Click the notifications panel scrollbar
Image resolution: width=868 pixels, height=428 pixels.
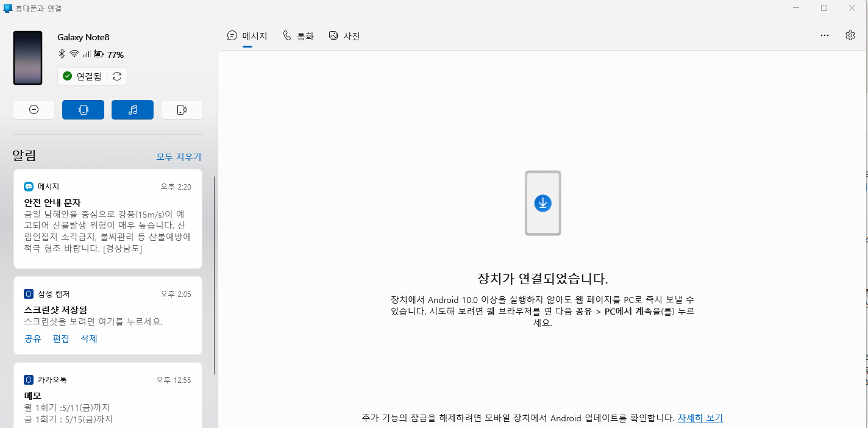[215, 276]
